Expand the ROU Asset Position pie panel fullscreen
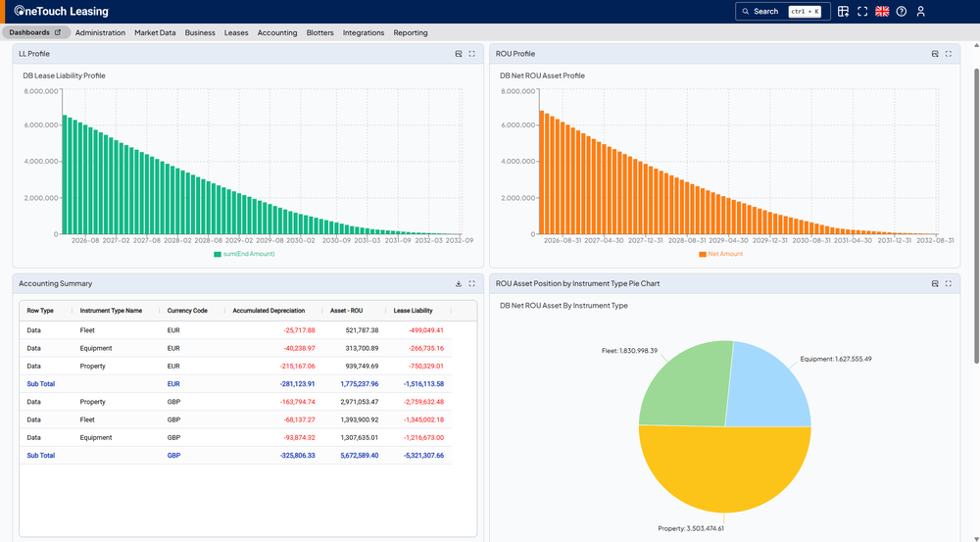The width and height of the screenshot is (980, 542). [948, 284]
